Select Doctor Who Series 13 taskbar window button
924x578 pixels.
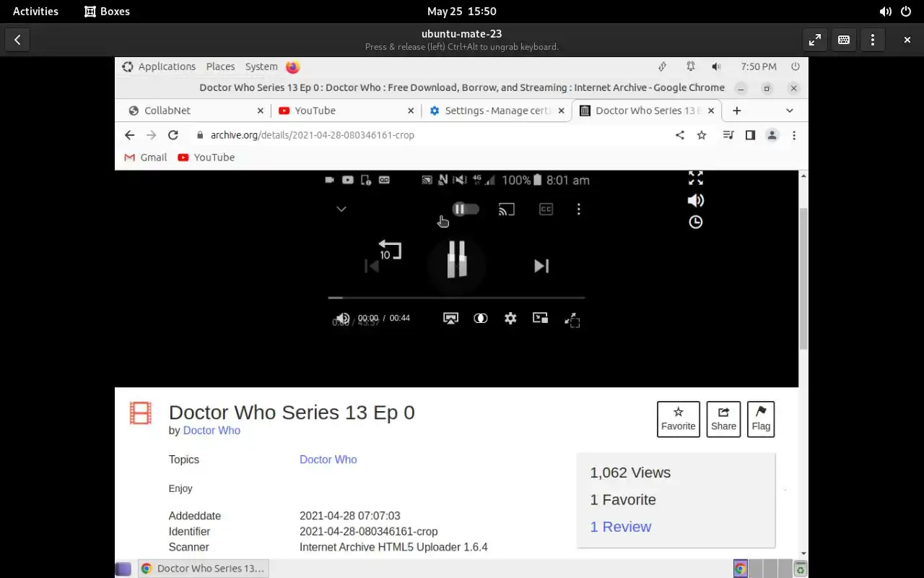202,569
